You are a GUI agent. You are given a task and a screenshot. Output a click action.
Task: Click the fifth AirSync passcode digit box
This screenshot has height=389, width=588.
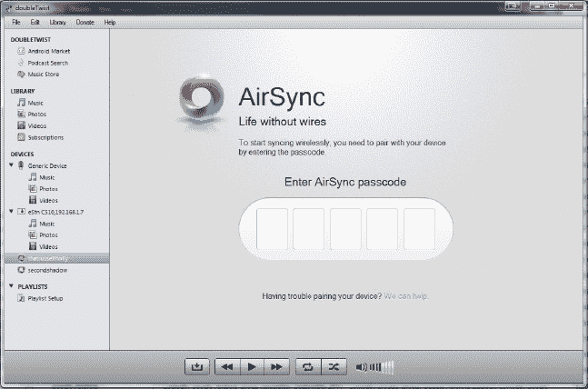419,229
